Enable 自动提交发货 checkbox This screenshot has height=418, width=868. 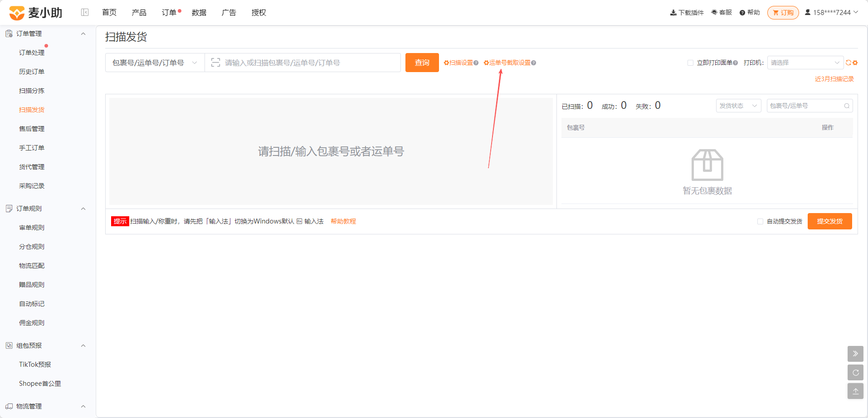pyautogui.click(x=760, y=221)
